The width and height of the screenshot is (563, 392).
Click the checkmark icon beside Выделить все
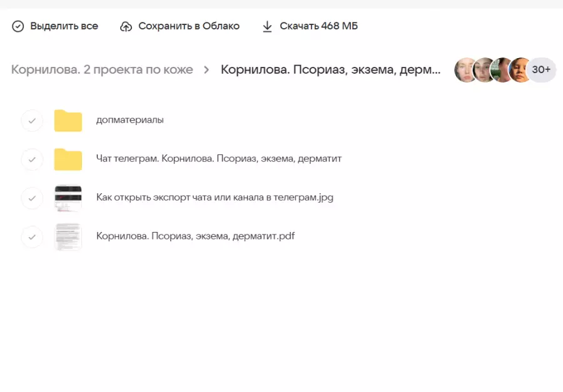point(17,26)
